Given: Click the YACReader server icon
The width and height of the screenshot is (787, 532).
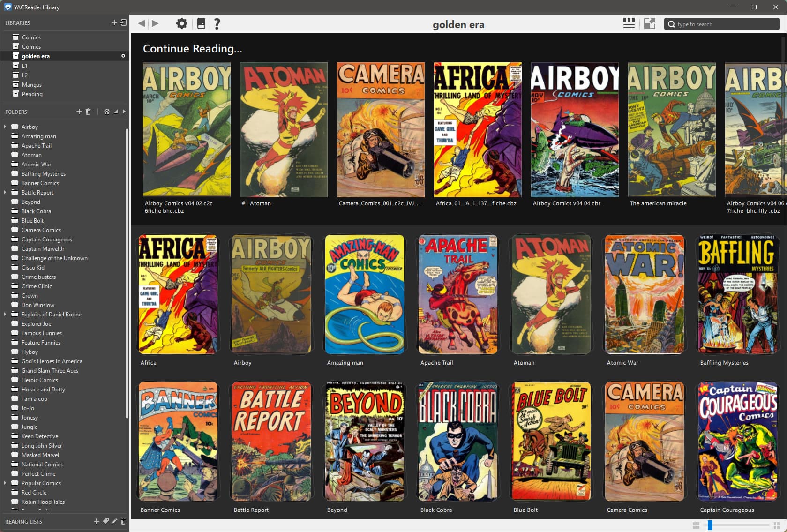Looking at the screenshot, I should (201, 23).
